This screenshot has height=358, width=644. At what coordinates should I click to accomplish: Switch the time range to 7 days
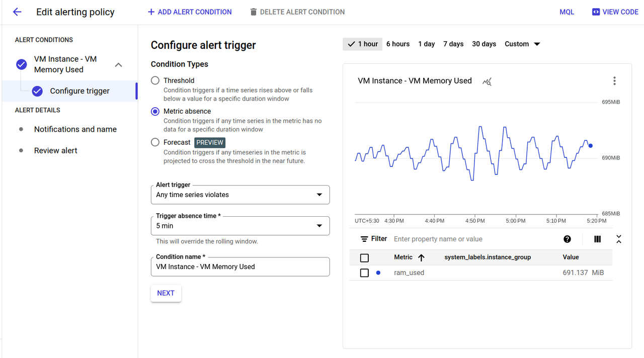point(453,44)
